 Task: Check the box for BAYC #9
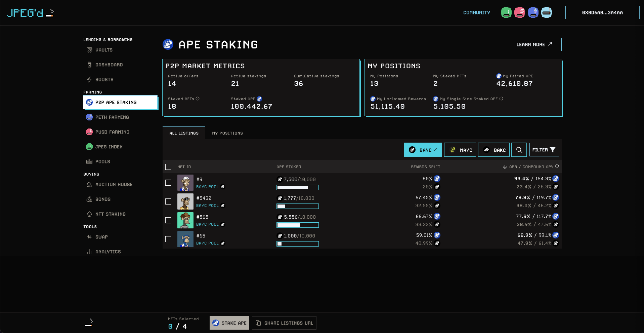[x=168, y=183]
